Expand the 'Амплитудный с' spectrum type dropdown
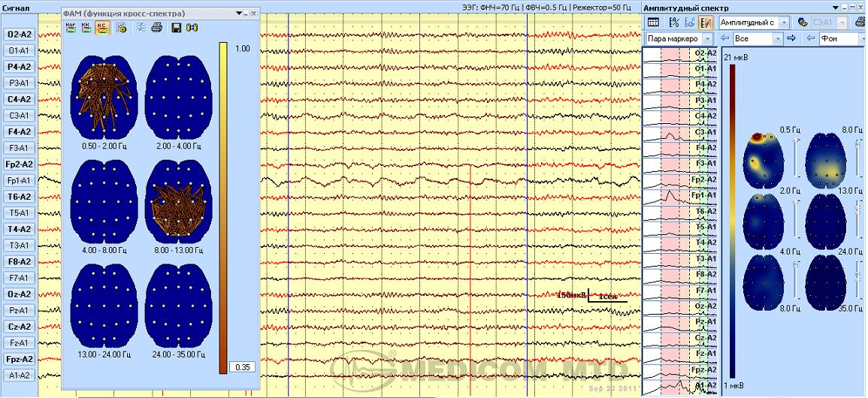Viewport: 868px width, 398px height. pyautogui.click(x=785, y=23)
